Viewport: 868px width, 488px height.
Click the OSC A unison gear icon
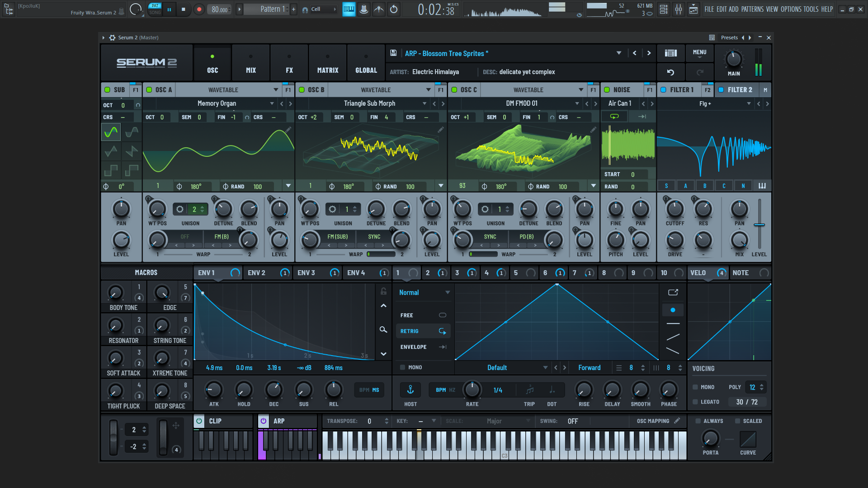tap(179, 209)
